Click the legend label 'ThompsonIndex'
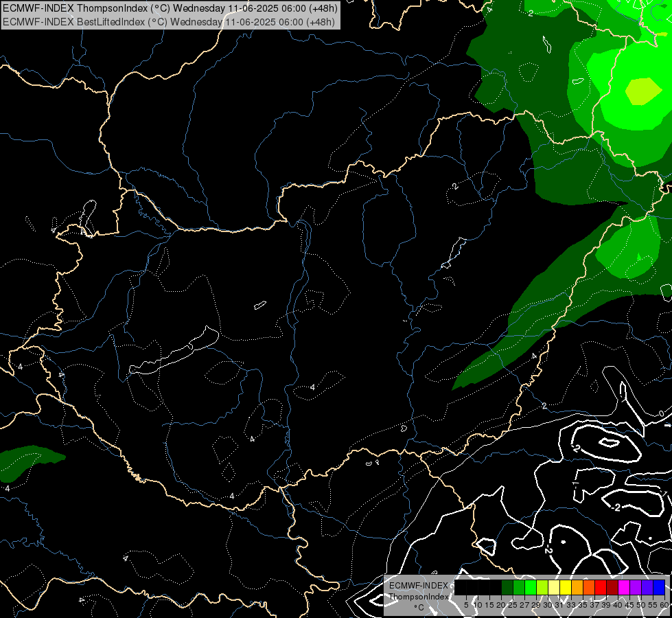This screenshot has width=672, height=618. pyautogui.click(x=419, y=597)
